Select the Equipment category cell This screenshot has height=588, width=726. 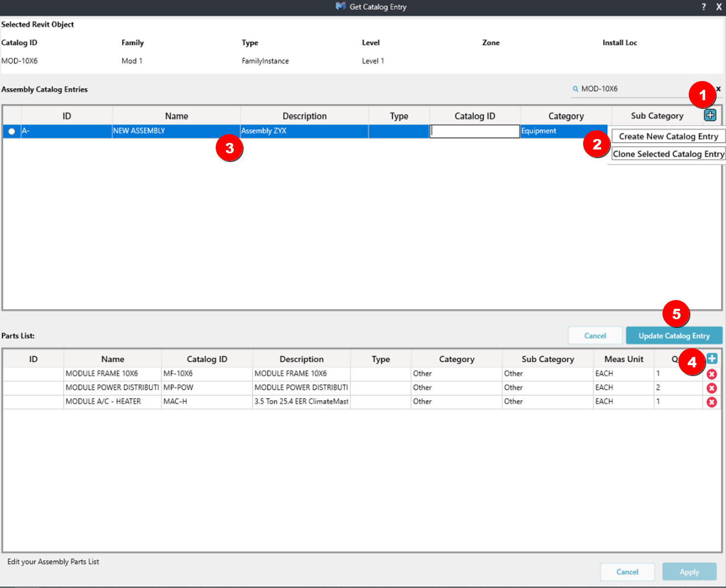pyautogui.click(x=563, y=131)
